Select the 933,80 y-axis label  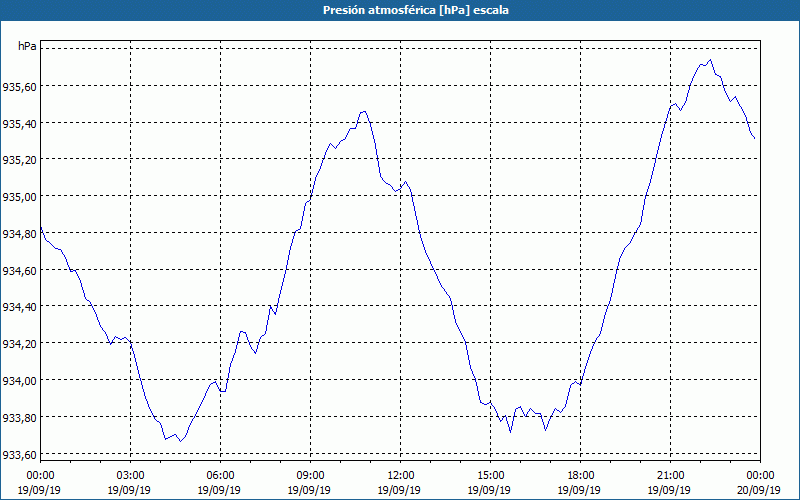[19, 417]
